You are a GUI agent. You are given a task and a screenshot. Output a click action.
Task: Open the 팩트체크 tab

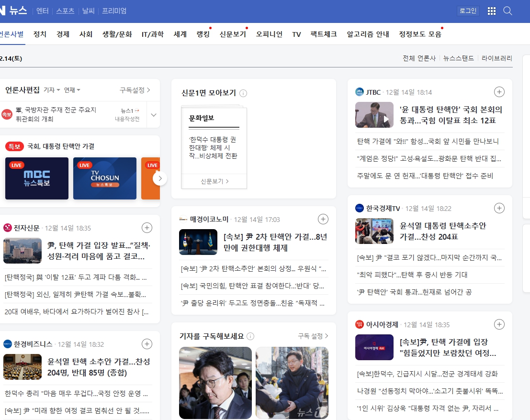(x=324, y=34)
